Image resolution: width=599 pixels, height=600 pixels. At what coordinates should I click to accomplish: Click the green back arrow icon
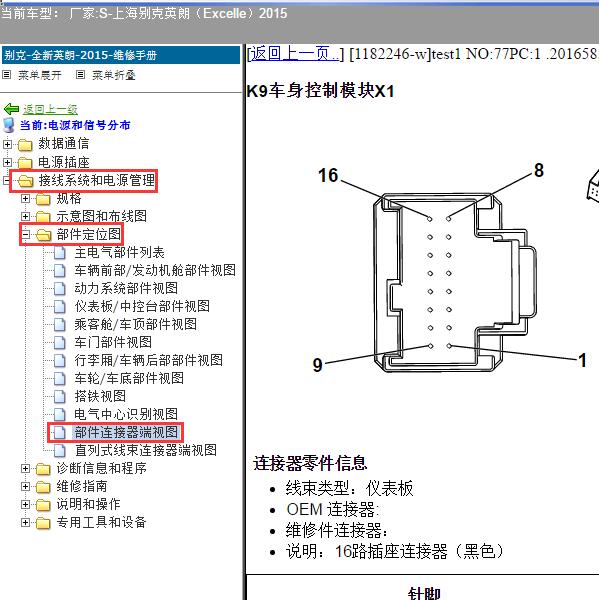11,109
